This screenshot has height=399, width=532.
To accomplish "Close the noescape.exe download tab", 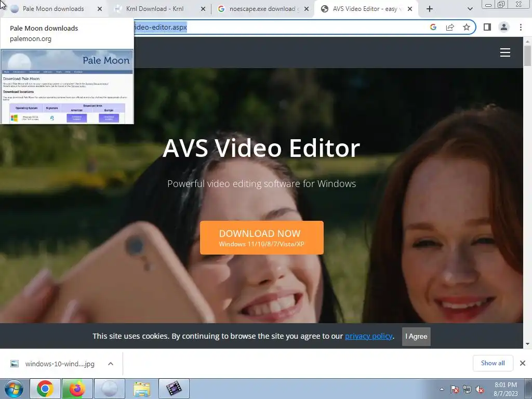I will [x=307, y=9].
